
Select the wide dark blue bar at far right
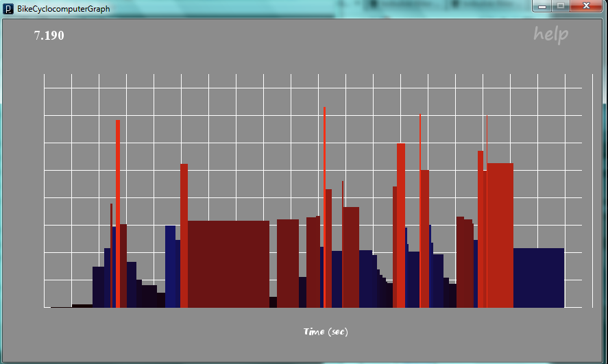pyautogui.click(x=539, y=278)
